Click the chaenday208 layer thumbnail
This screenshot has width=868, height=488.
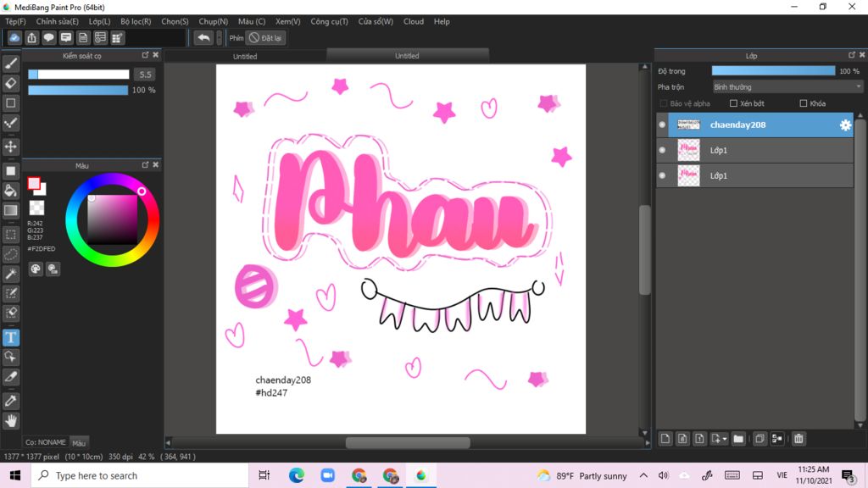click(x=688, y=125)
